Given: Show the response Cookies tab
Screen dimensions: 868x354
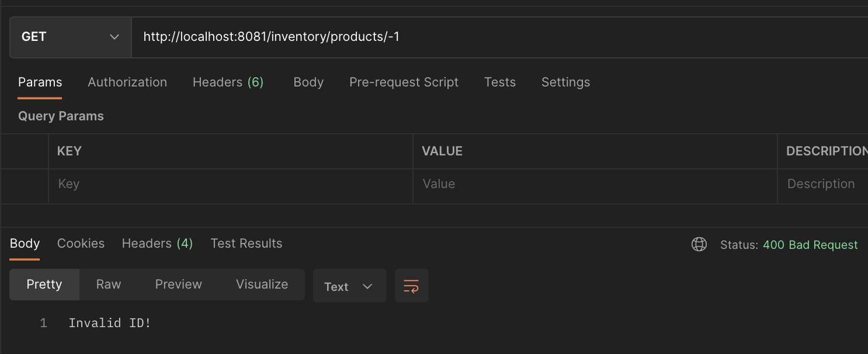Looking at the screenshot, I should (x=81, y=244).
